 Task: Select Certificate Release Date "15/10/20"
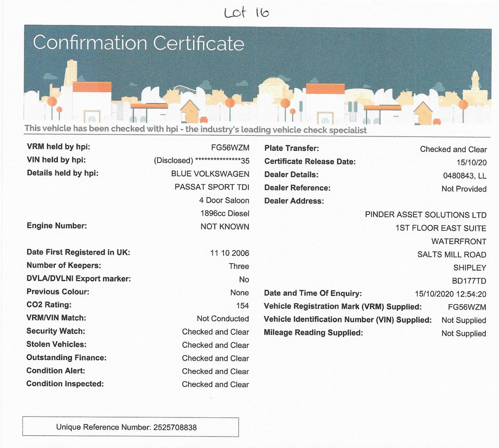472,163
